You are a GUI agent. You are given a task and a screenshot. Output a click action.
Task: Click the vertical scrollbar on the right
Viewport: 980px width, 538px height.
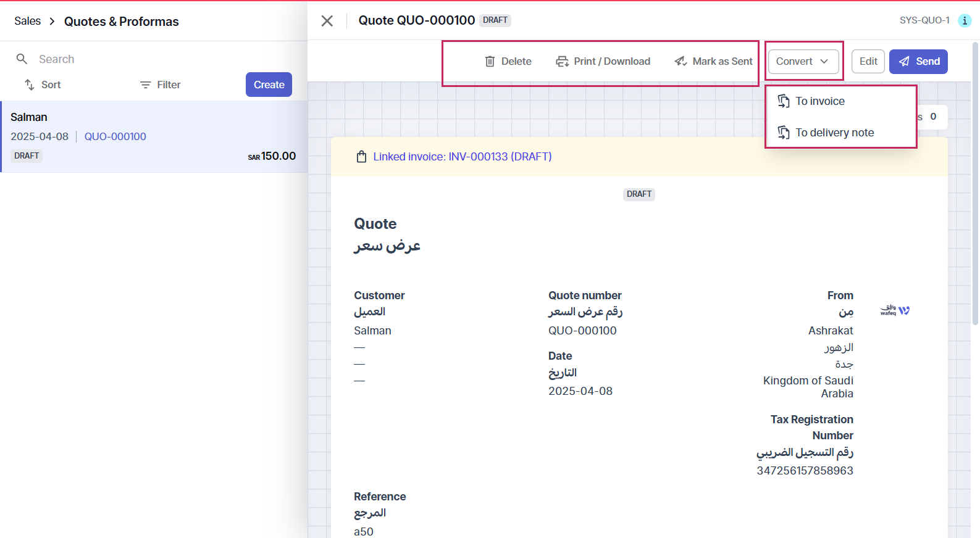975,185
